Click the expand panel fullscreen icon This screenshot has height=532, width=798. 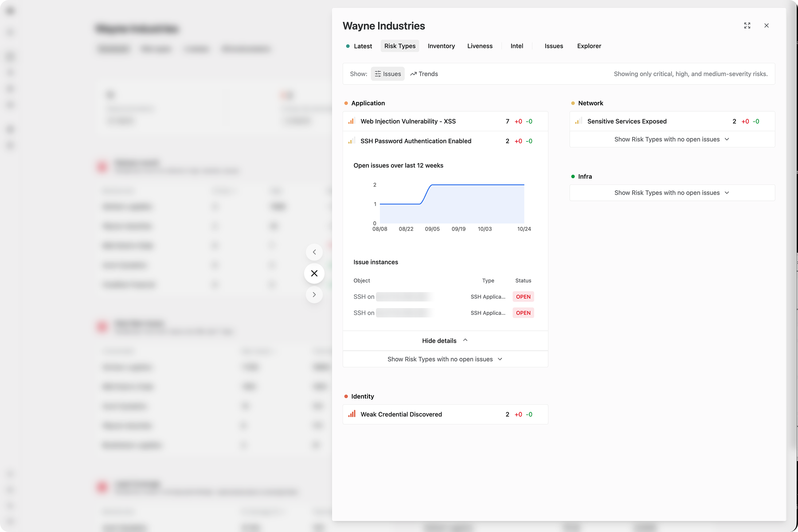point(747,26)
